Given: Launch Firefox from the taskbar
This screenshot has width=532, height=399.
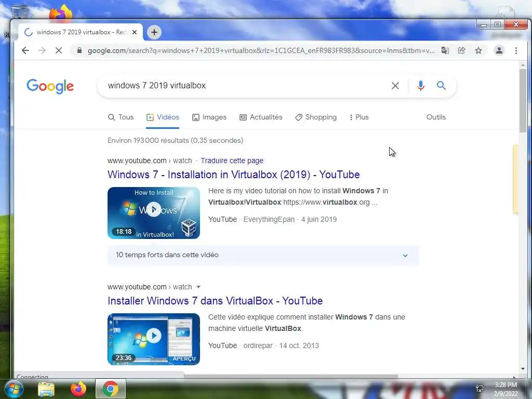Looking at the screenshot, I should click(x=78, y=389).
